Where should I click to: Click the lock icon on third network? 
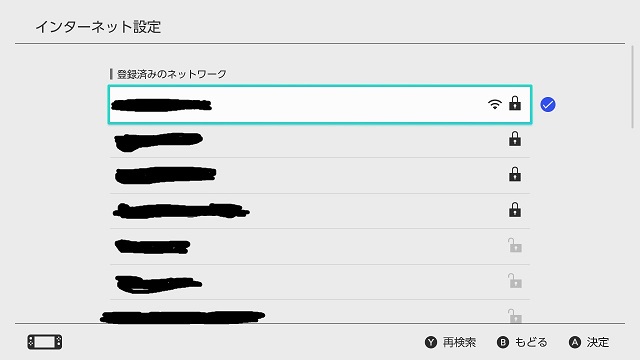pos(515,175)
